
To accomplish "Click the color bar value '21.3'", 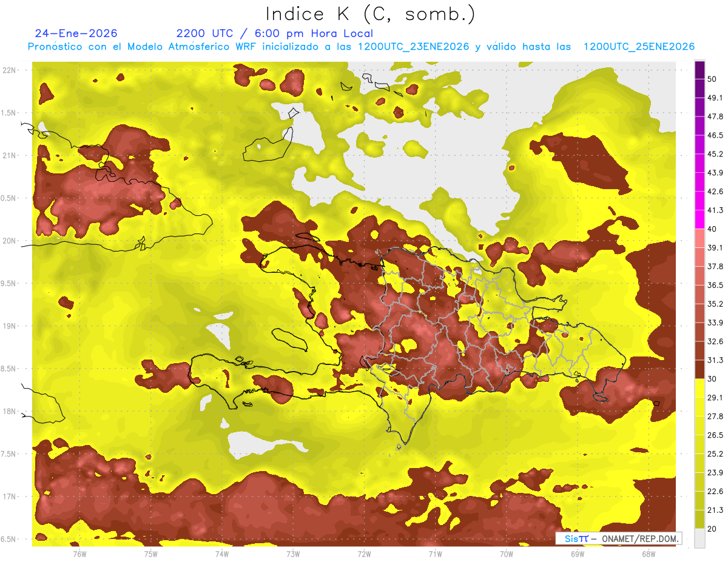I will coord(715,510).
